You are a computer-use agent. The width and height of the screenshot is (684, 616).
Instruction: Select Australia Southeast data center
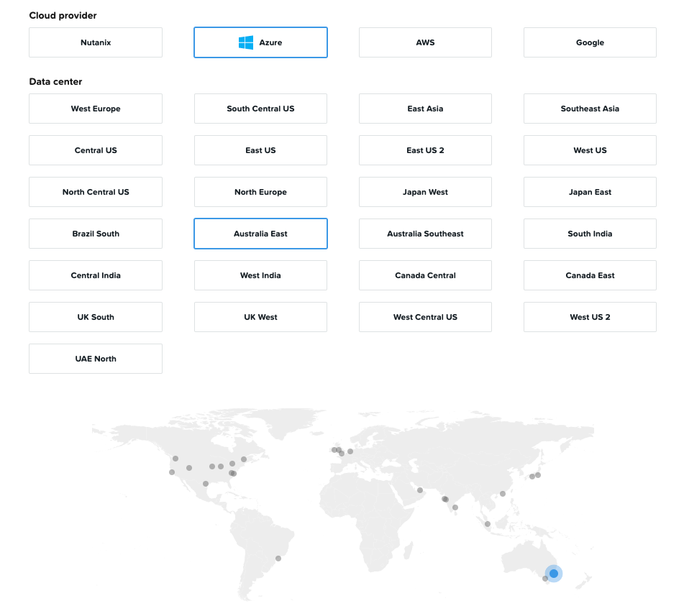425,234
